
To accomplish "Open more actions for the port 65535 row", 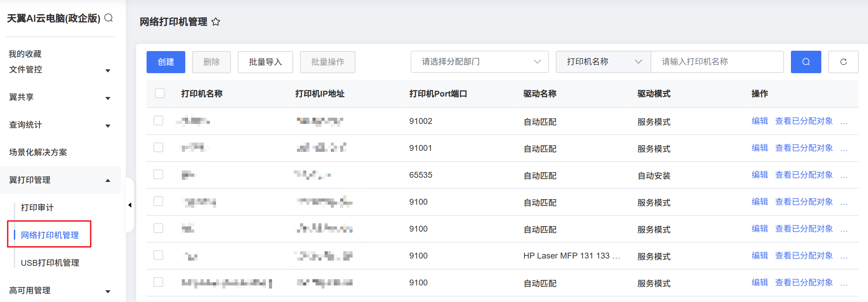I will (844, 176).
